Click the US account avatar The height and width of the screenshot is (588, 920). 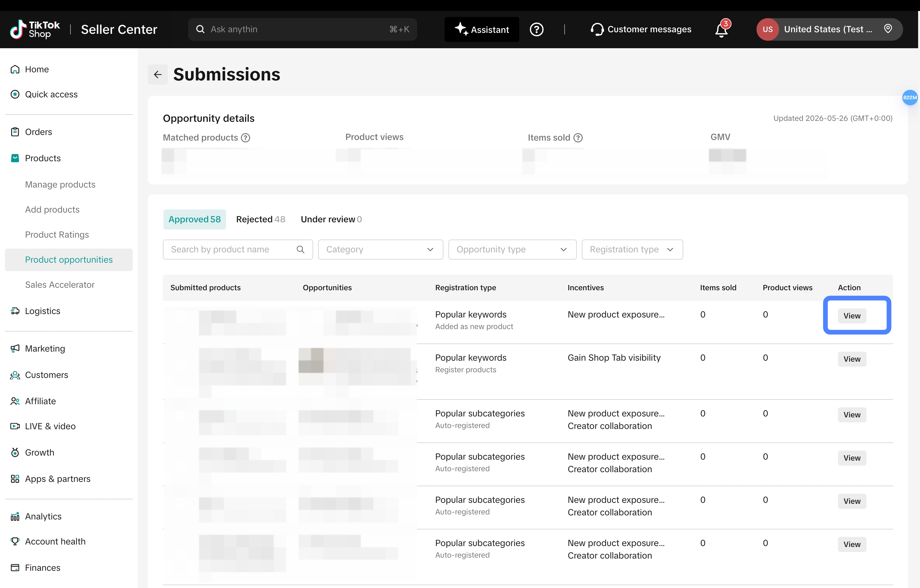pyautogui.click(x=768, y=29)
